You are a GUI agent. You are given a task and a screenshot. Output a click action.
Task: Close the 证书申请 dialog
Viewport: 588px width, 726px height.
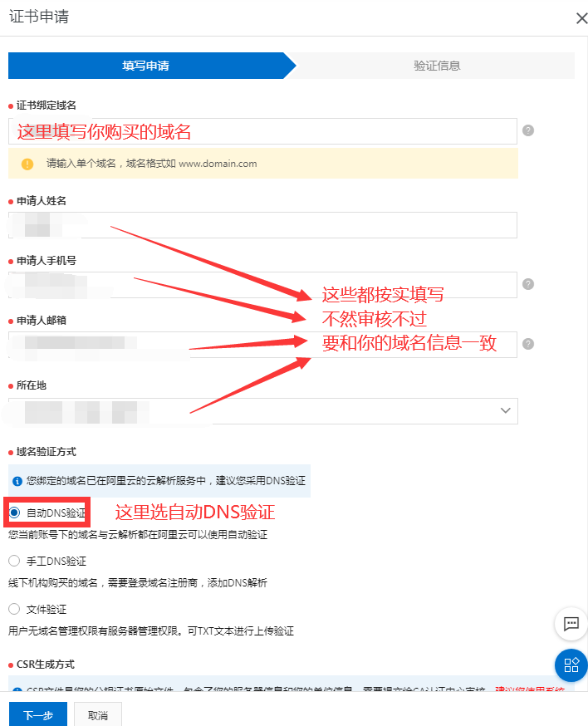pyautogui.click(x=581, y=18)
